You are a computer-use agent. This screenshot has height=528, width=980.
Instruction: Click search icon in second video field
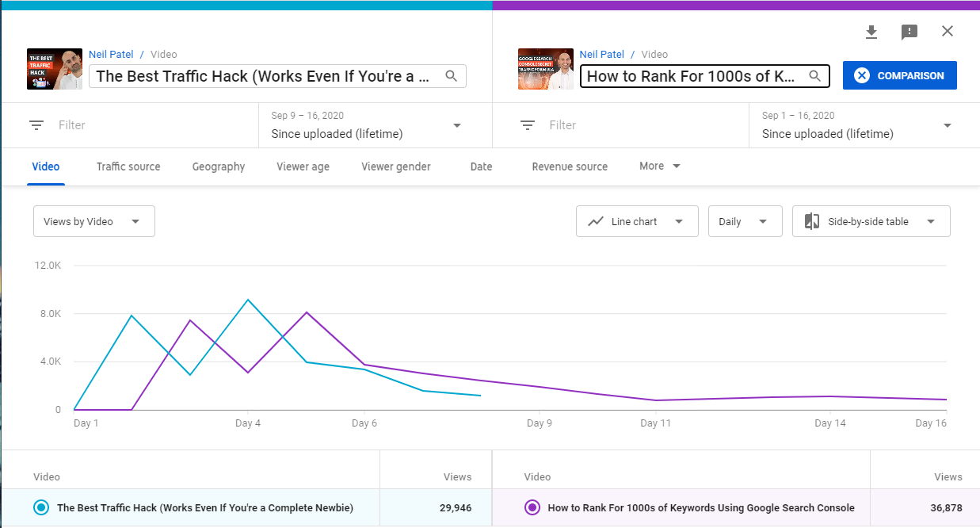pyautogui.click(x=814, y=76)
